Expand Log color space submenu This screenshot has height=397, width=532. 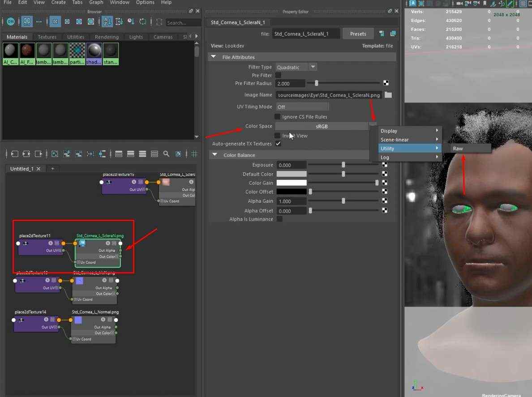tap(410, 157)
